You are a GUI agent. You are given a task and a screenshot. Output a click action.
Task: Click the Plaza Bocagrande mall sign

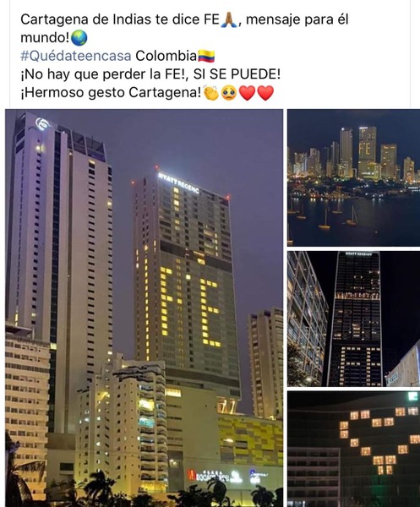click(214, 476)
